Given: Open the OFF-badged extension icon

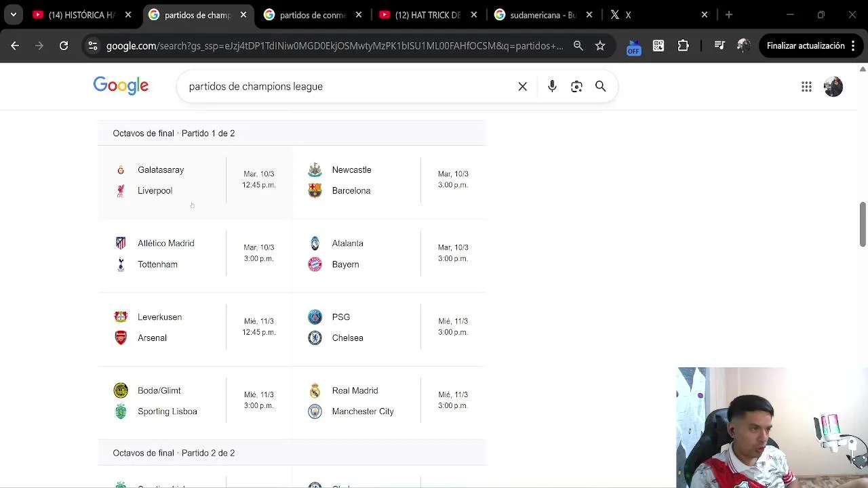Looking at the screenshot, I should 633,46.
